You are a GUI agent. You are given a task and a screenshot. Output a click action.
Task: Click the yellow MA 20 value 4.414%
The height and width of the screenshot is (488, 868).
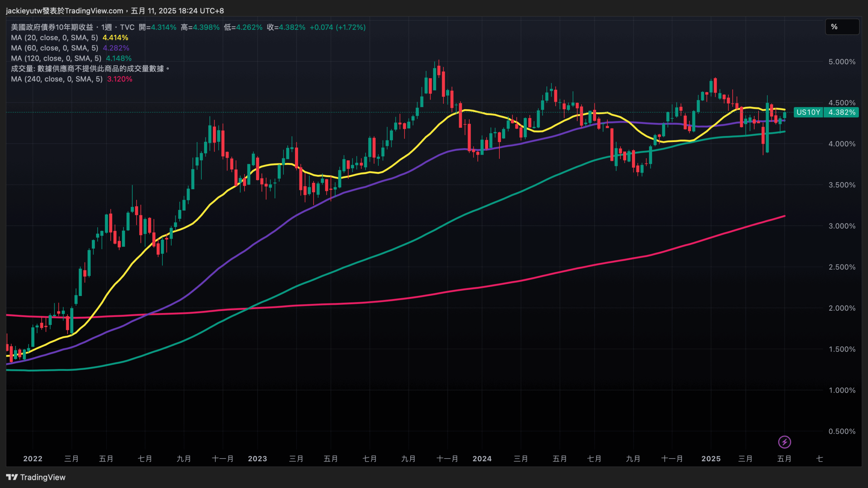click(115, 38)
